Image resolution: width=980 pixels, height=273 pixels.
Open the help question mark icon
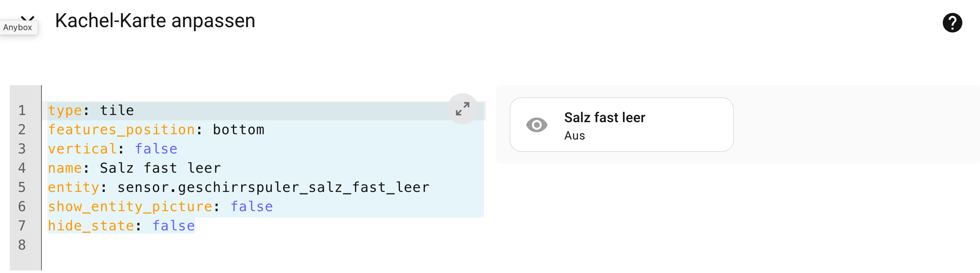pos(952,23)
